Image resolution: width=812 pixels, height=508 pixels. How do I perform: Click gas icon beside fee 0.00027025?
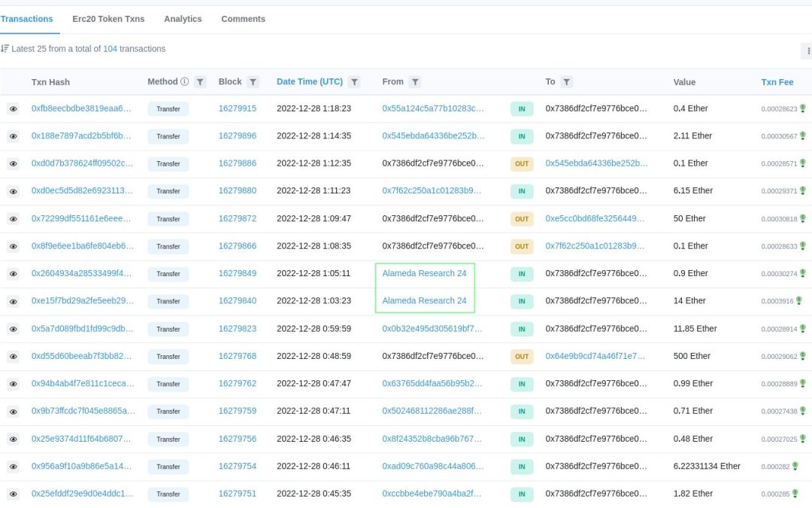803,439
